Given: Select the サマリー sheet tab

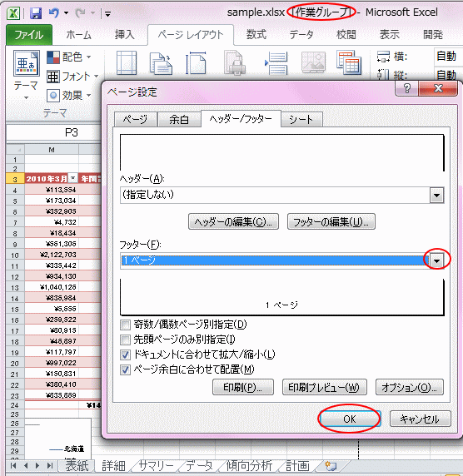Looking at the screenshot, I should pos(157,466).
